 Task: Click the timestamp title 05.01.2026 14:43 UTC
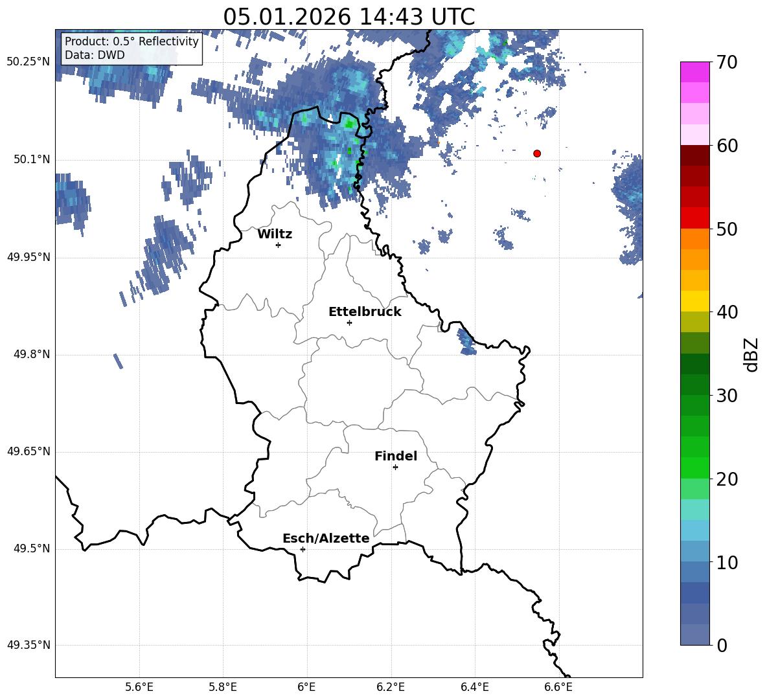tap(349, 17)
